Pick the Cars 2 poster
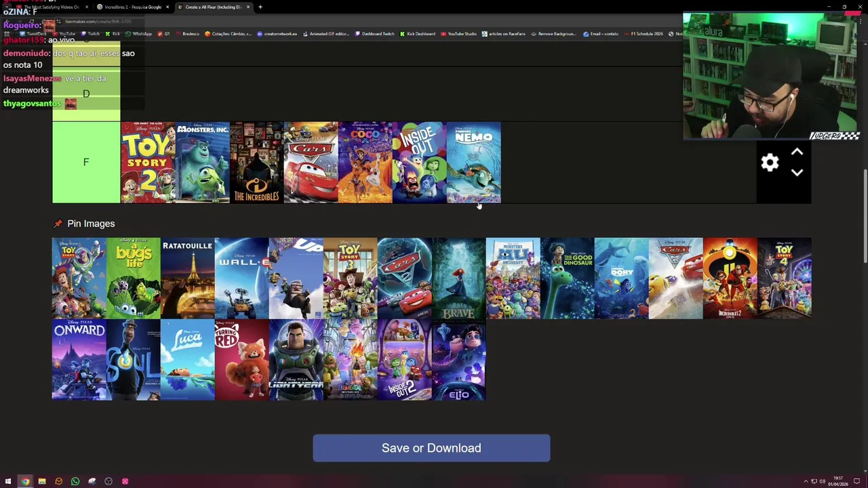 405,278
